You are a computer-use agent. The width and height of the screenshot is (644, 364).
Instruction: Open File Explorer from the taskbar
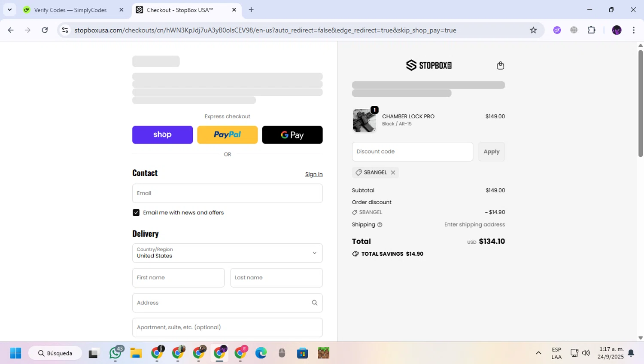pyautogui.click(x=136, y=353)
